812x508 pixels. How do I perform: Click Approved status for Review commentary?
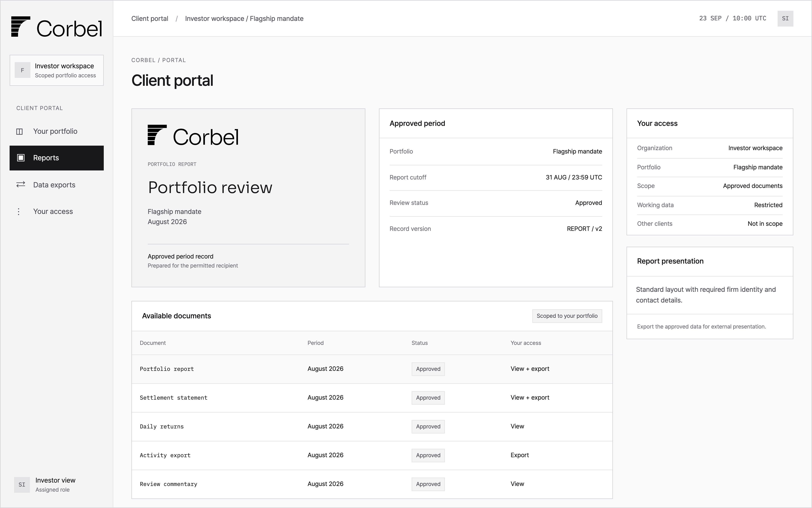428,484
